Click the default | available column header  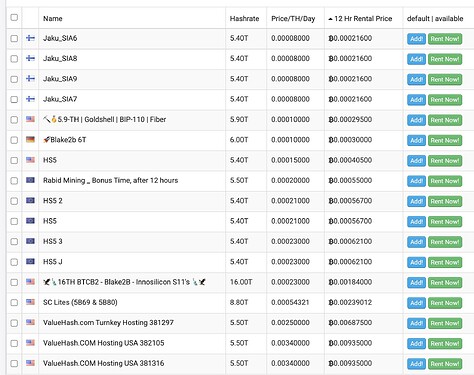tap(435, 19)
